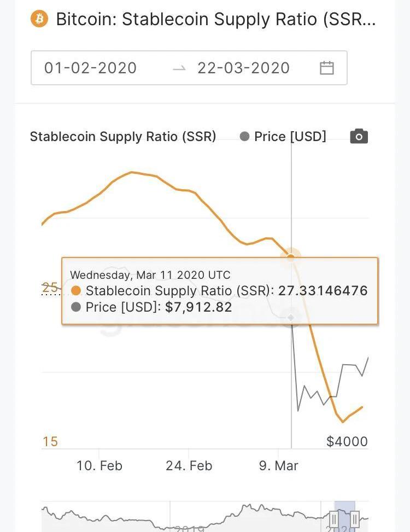Click the orange Bitcoin logo icon
This screenshot has height=532, width=410.
[x=39, y=19]
